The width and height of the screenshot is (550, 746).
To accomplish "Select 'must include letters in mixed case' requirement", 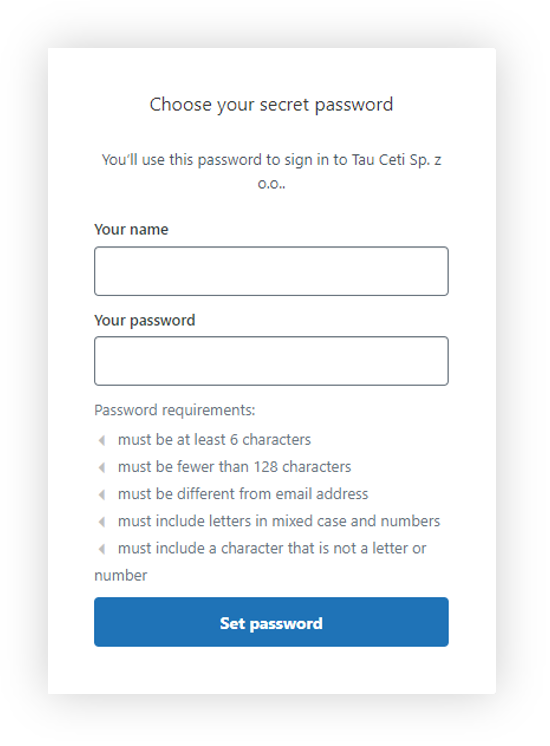I will coord(279,521).
